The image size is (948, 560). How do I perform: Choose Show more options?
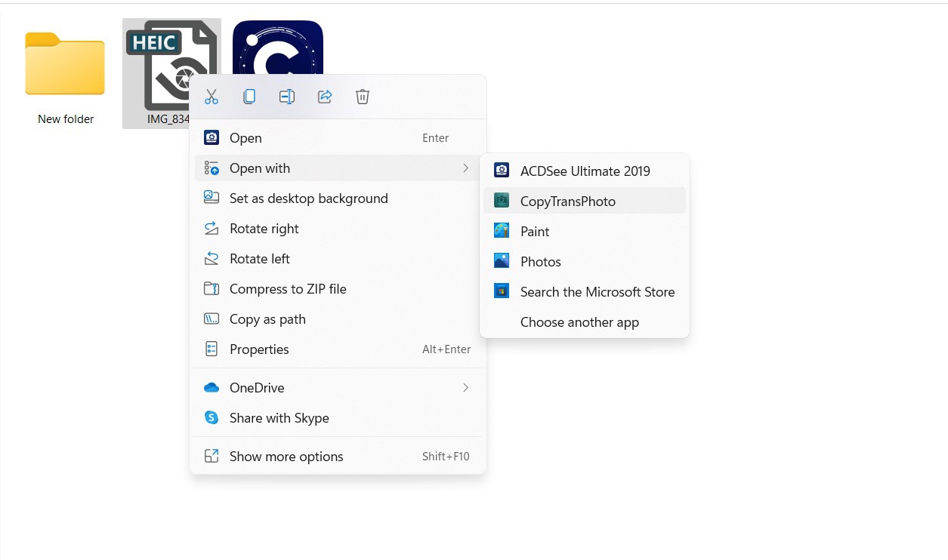pos(338,457)
